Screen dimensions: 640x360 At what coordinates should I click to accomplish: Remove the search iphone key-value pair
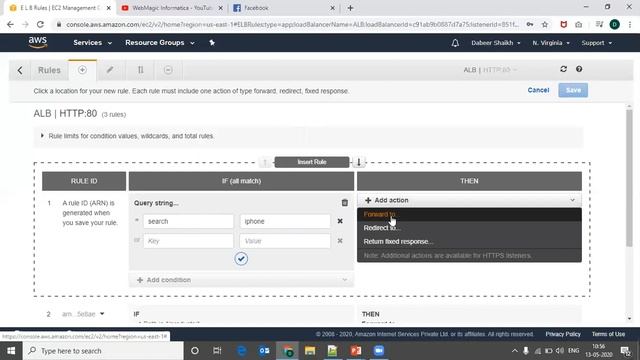pyautogui.click(x=340, y=221)
